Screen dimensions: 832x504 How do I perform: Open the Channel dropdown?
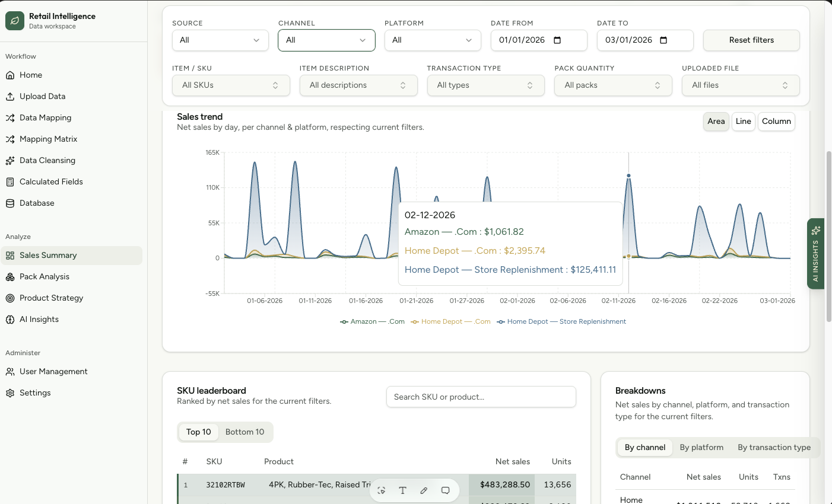point(326,40)
